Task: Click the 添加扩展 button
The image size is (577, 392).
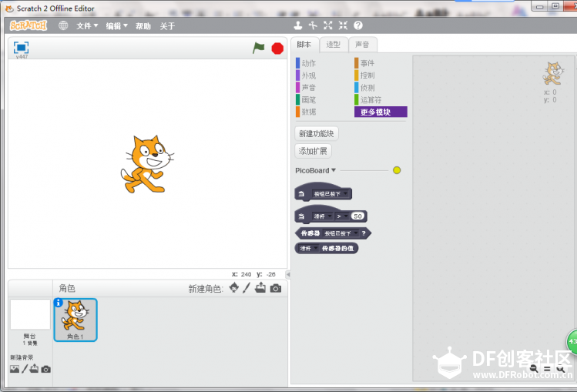Action: pos(314,151)
